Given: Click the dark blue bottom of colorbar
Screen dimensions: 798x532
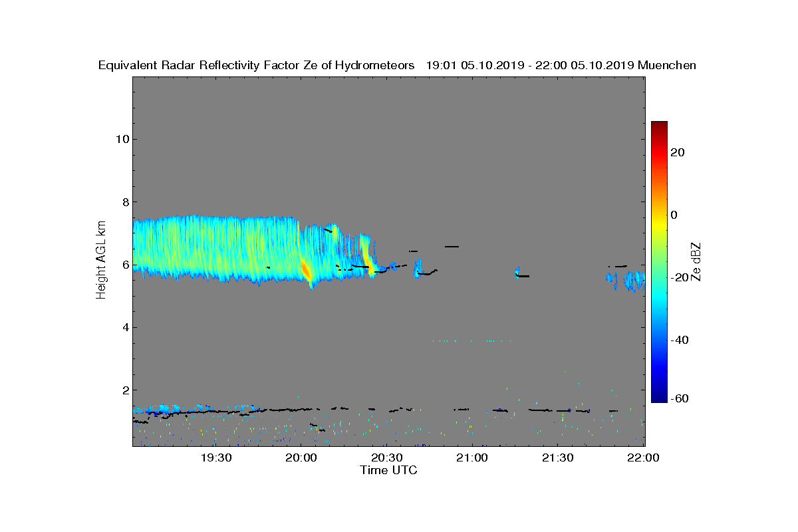Looking at the screenshot, I should pyautogui.click(x=659, y=398).
